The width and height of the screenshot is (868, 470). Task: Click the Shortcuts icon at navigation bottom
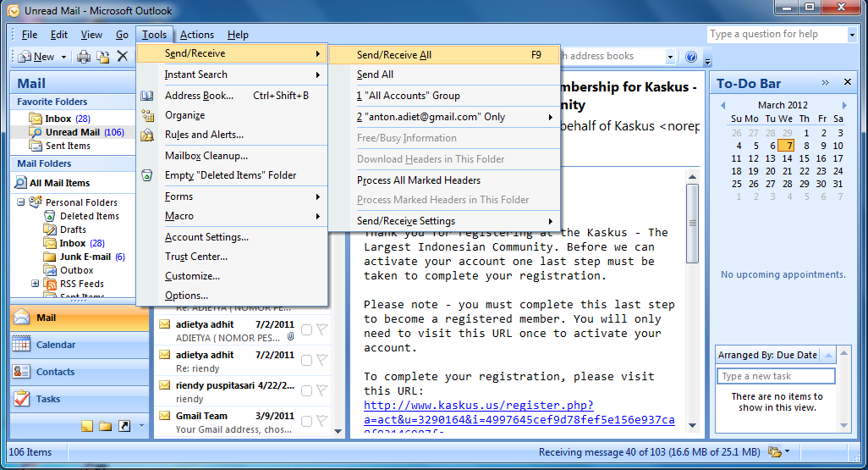pos(124,426)
